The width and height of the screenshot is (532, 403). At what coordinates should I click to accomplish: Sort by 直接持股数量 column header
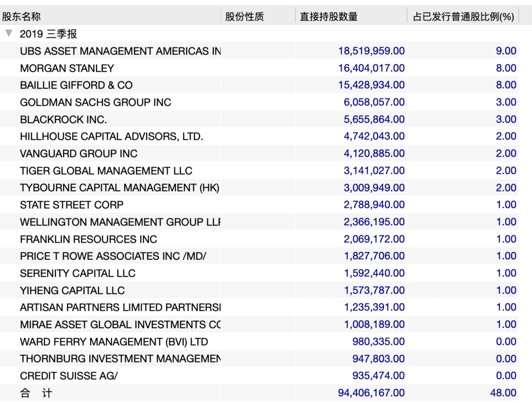tap(351, 16)
